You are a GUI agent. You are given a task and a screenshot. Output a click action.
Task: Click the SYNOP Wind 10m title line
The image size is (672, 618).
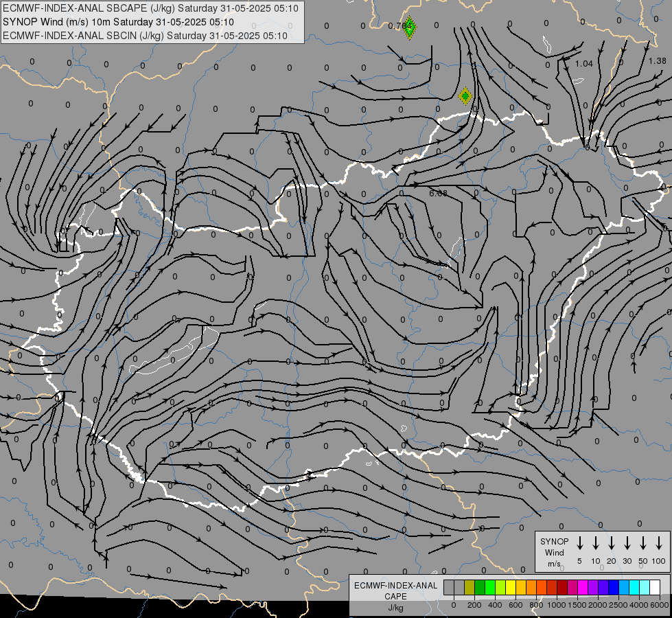(x=118, y=22)
